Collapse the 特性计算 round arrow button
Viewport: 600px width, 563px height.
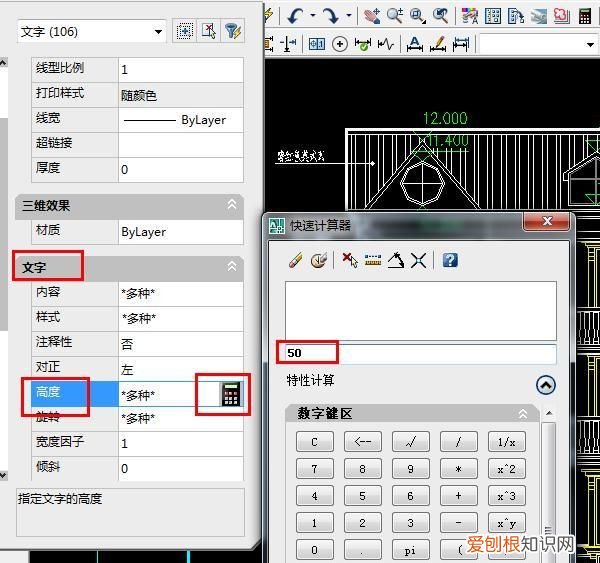(546, 385)
